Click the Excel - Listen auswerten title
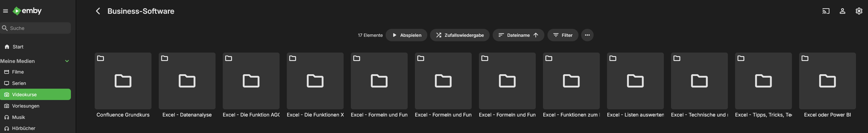868x133 pixels. (x=635, y=115)
